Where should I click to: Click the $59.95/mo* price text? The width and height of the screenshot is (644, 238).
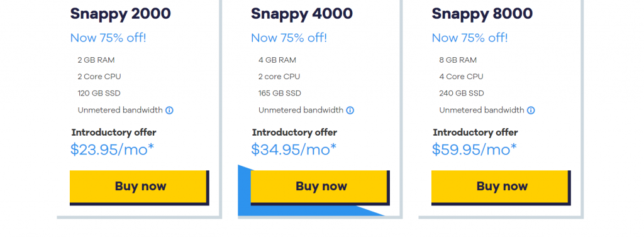[474, 150]
